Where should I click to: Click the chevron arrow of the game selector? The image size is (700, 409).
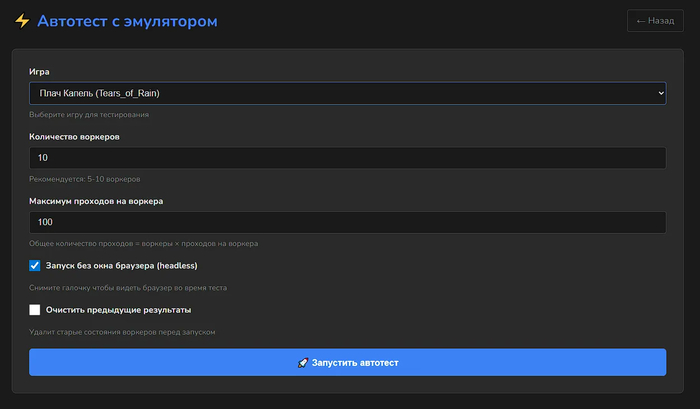click(659, 93)
